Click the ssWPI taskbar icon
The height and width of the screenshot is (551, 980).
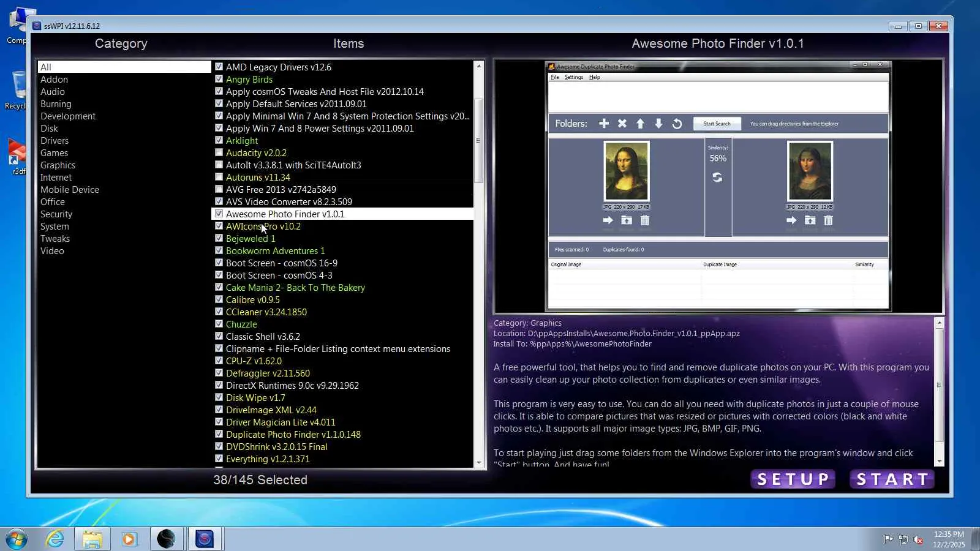tap(205, 539)
